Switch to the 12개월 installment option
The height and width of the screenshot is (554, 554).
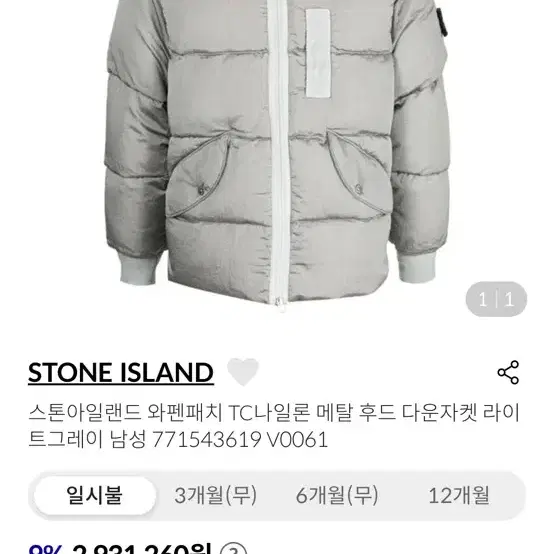coord(459,495)
